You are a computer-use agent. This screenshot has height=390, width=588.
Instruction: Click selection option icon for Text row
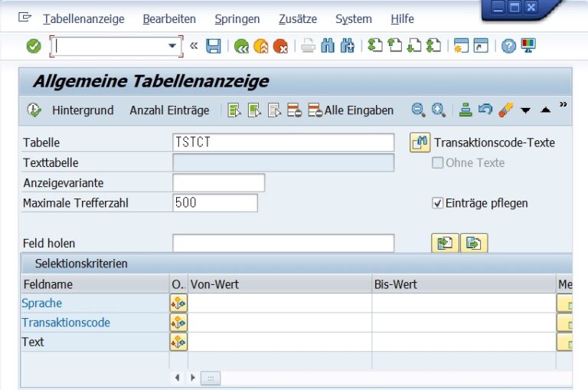[x=178, y=342]
